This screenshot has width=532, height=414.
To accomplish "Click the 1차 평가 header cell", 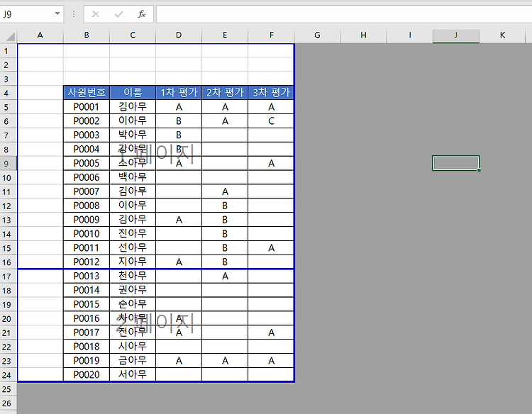I will point(179,93).
